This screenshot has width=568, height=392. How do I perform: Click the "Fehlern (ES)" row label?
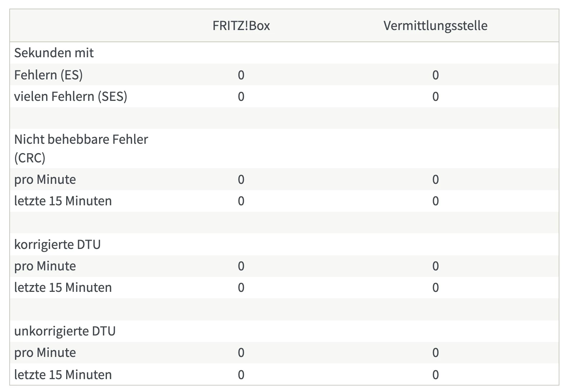click(x=48, y=75)
